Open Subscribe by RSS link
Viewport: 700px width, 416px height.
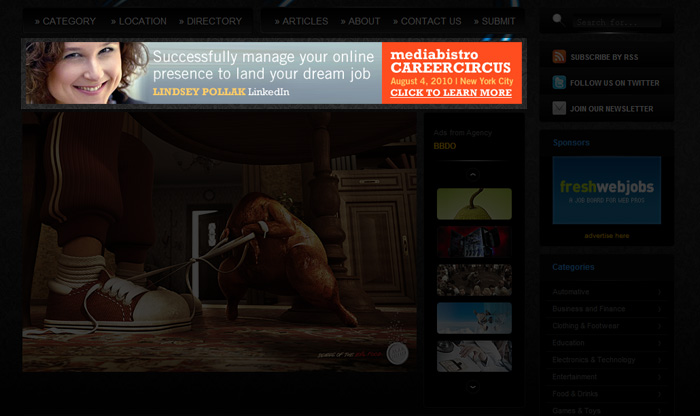pyautogui.click(x=604, y=57)
